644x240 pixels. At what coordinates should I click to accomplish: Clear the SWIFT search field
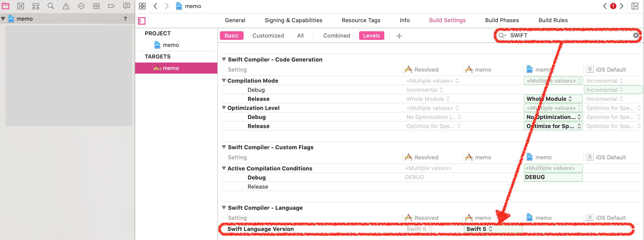coord(636,35)
